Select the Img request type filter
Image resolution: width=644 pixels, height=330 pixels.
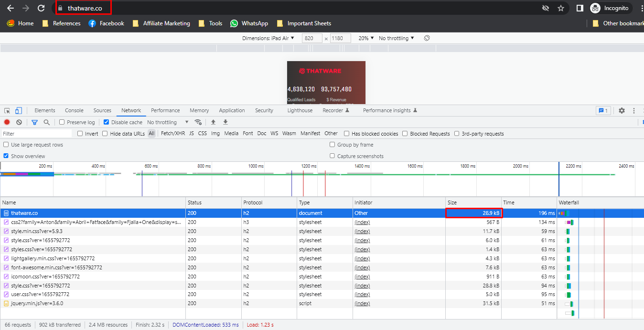pyautogui.click(x=215, y=134)
